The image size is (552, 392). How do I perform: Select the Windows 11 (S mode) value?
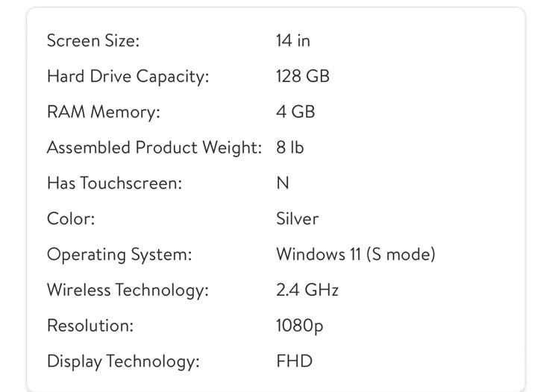coord(356,255)
